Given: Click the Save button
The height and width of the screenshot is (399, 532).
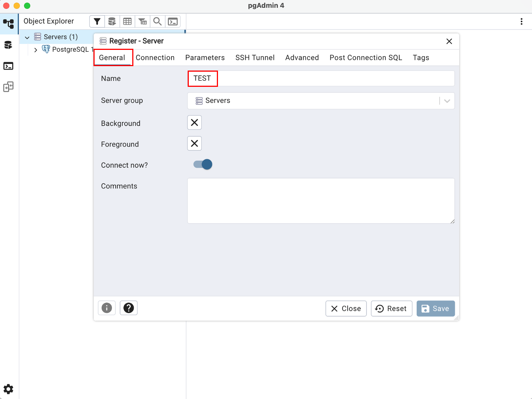Looking at the screenshot, I should point(436,308).
